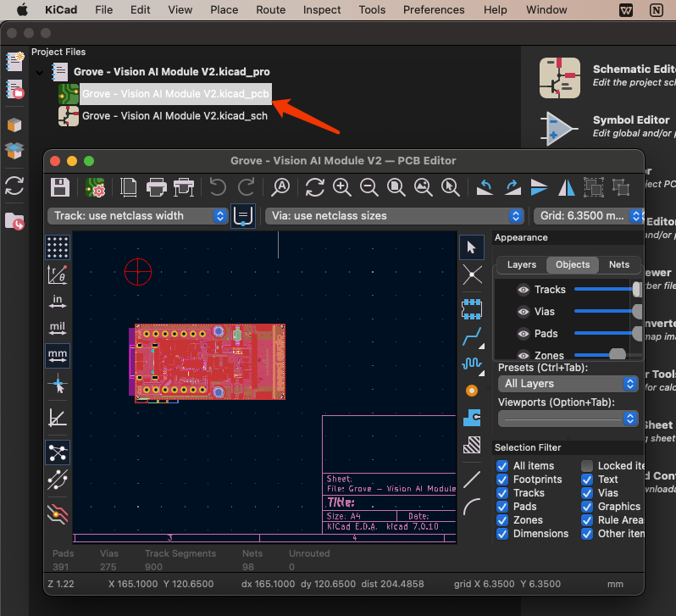Toggle the crosshair cursor icon
Image resolution: width=676 pixels, height=616 pixels.
coord(58,384)
